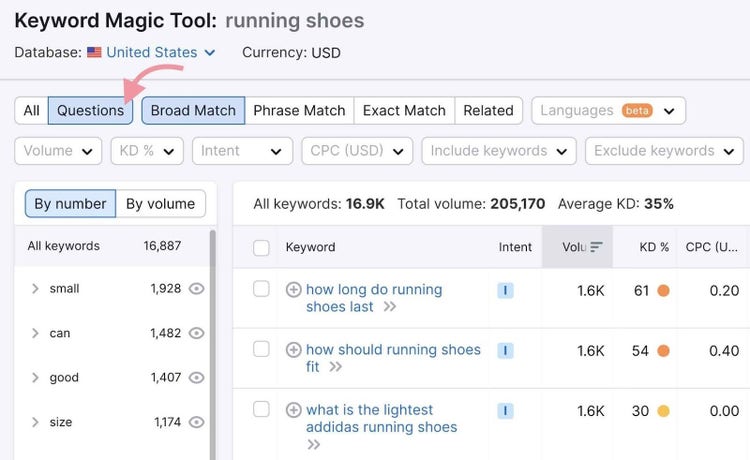Open the Volume filter dropdown
Image resolution: width=750 pixels, height=460 pixels.
point(58,151)
